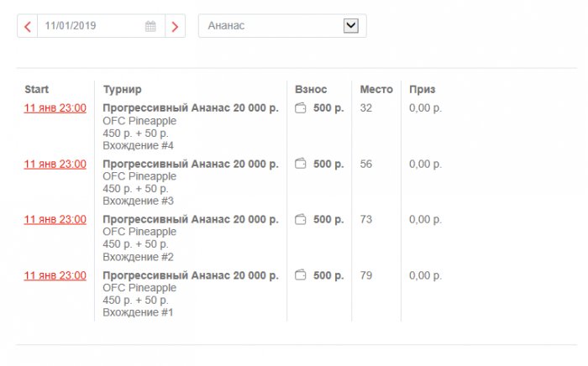Click the Взнос column header
588x366 pixels.
coord(311,89)
